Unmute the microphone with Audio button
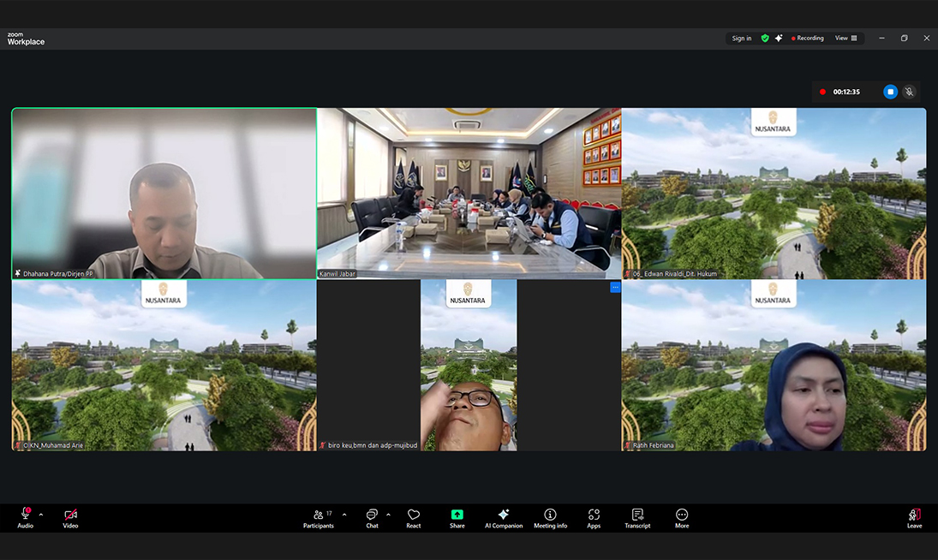 point(25,517)
